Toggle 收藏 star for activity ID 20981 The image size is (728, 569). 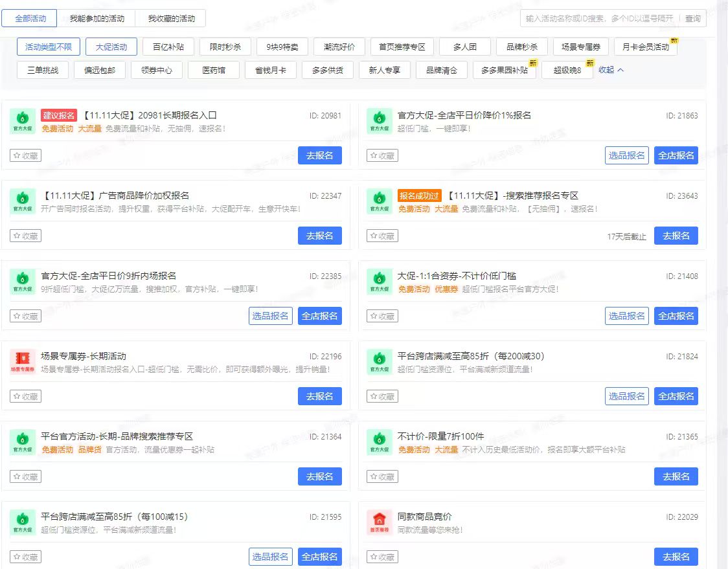click(26, 155)
